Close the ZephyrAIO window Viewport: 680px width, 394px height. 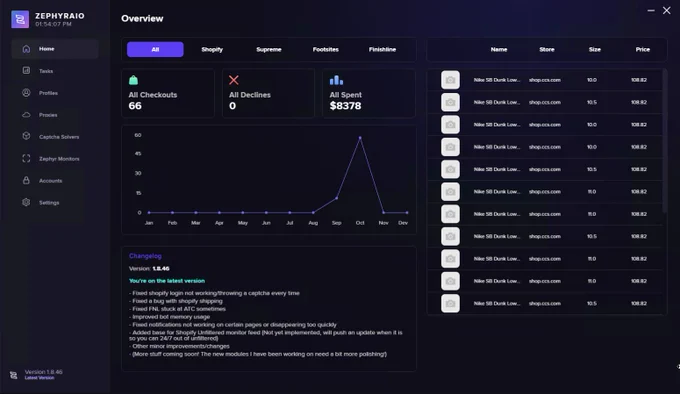pyautogui.click(x=667, y=10)
